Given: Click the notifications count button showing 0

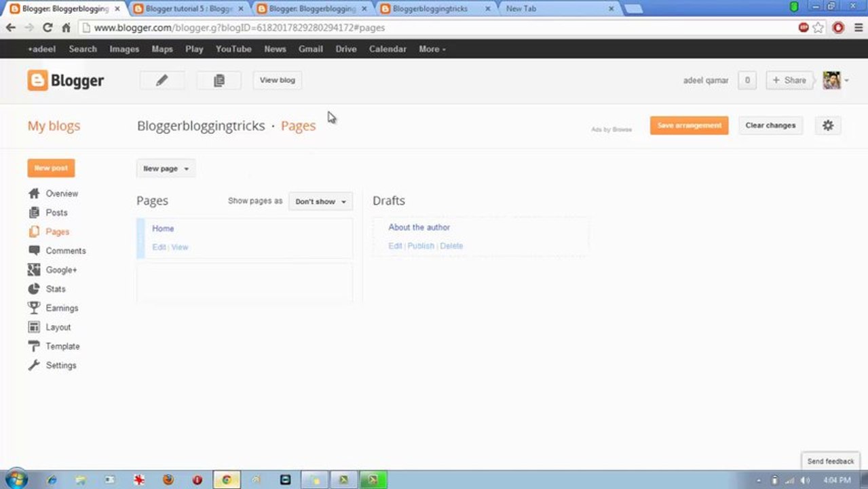Looking at the screenshot, I should (x=747, y=80).
